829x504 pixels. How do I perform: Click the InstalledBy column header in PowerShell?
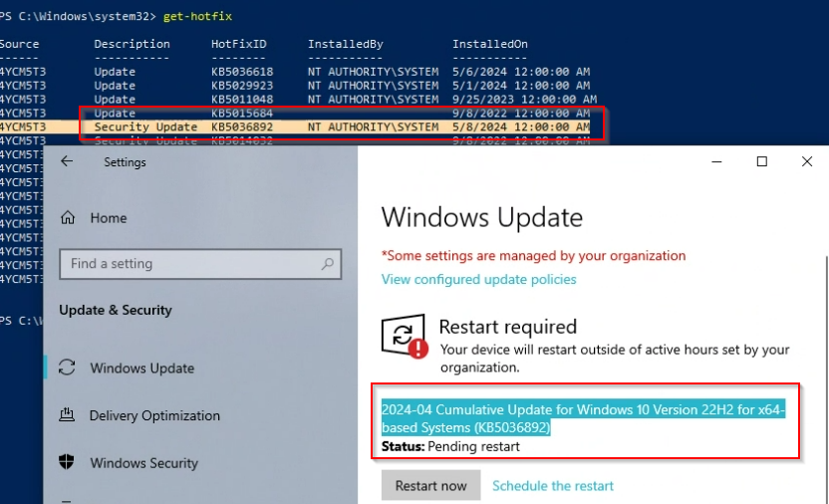pyautogui.click(x=346, y=44)
